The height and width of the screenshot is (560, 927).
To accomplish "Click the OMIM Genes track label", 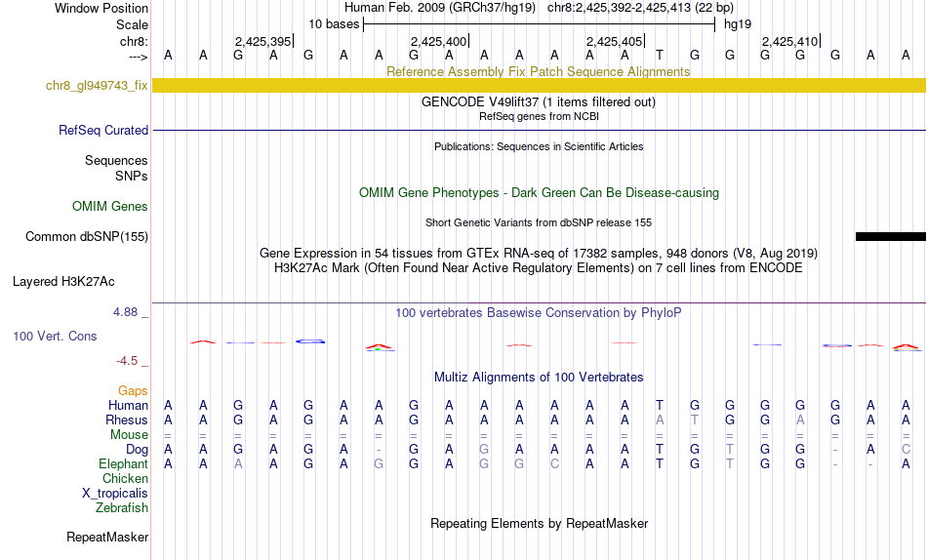I will (110, 207).
